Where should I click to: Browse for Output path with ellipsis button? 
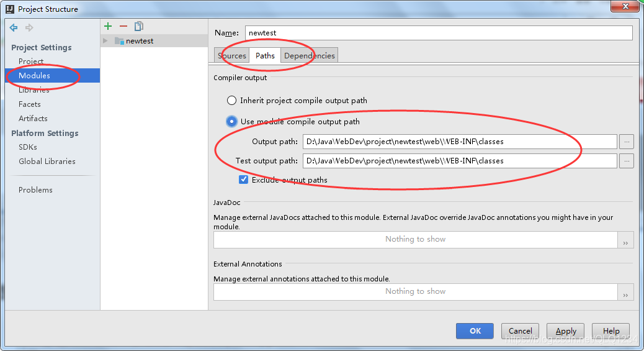[x=627, y=142]
